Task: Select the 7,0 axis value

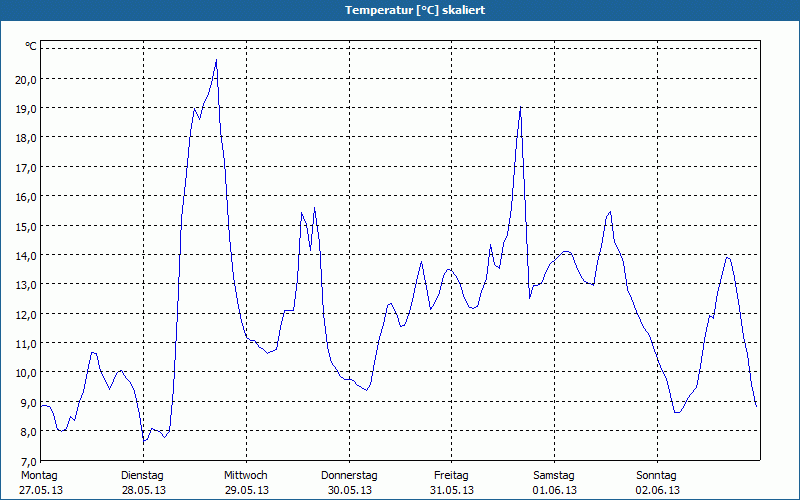Action: tap(29, 461)
